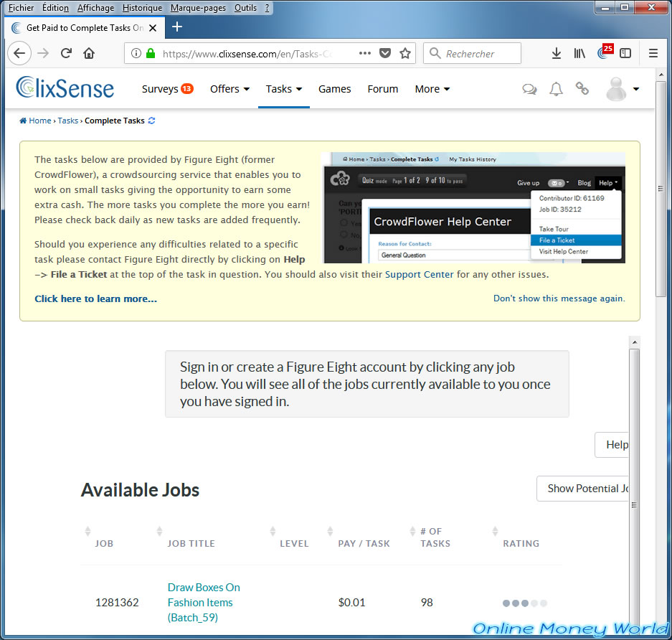Open the ClixSense chat messages icon
672x640 pixels.
pos(530,89)
